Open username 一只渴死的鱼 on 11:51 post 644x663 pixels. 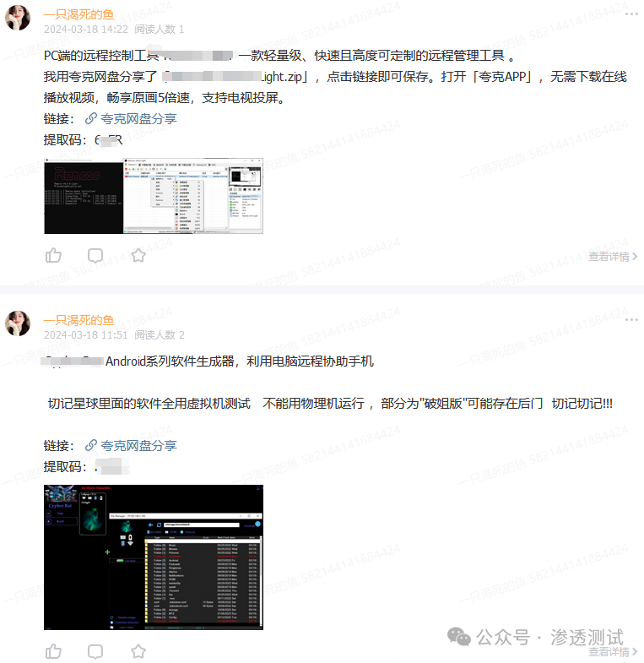click(78, 320)
